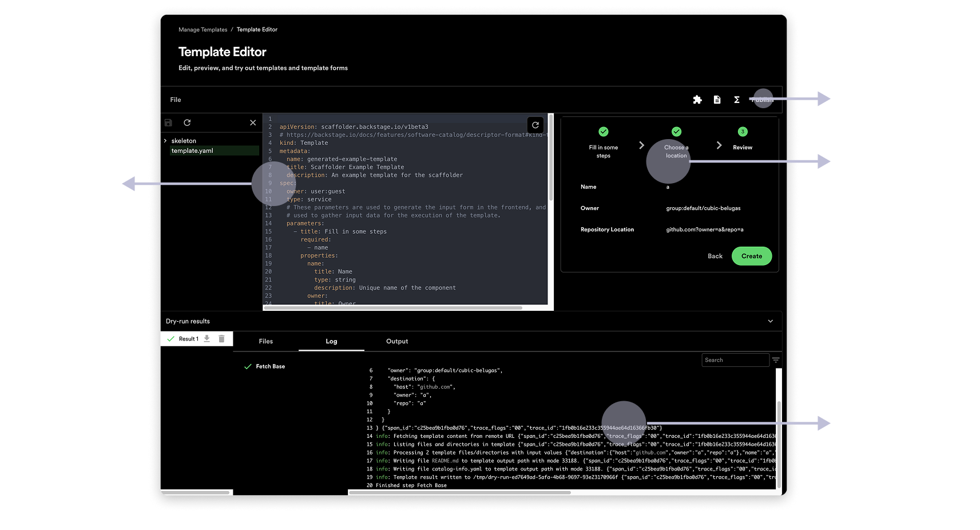Refresh the preview from the code editor
Image resolution: width=980 pixels, height=530 pixels.
(x=535, y=125)
